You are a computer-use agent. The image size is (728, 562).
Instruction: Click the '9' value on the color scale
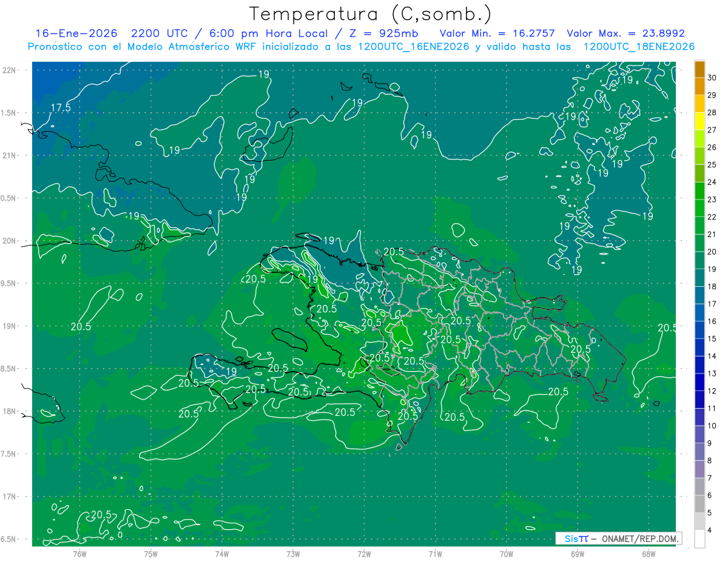click(710, 443)
